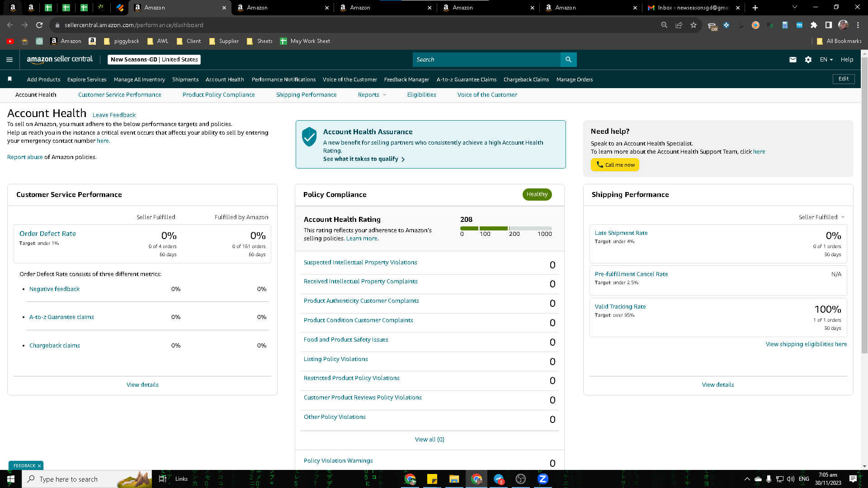The width and height of the screenshot is (868, 488).
Task: Open the YouTube bookmark icon
Action: [10, 41]
